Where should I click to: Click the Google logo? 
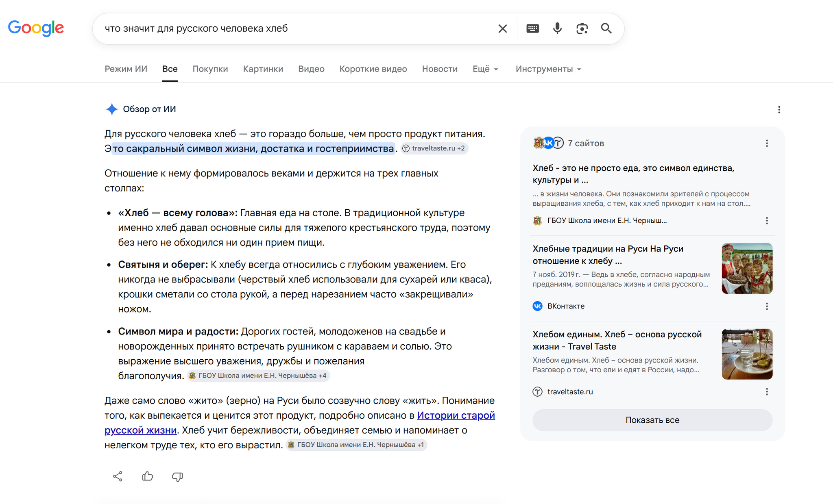36,28
